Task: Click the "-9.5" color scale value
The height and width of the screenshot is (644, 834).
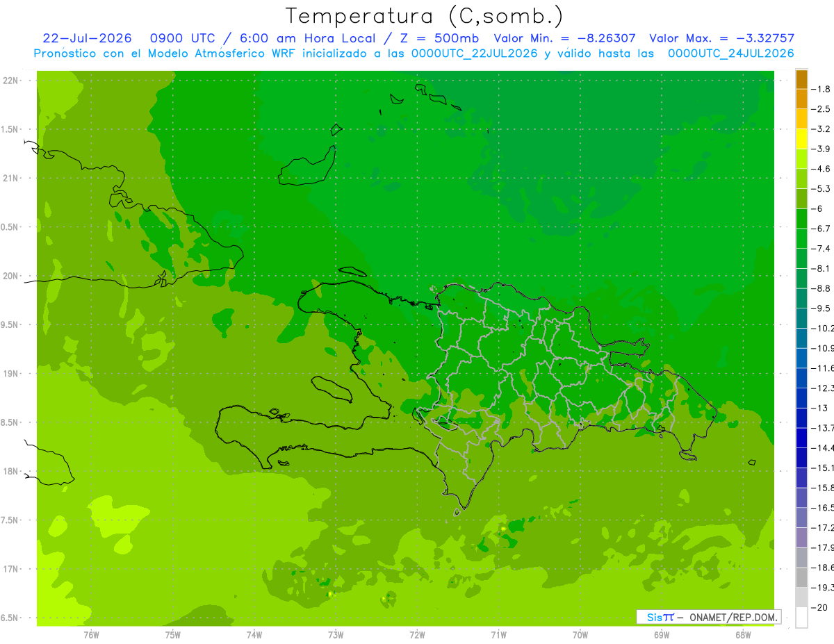Action: 820,308
